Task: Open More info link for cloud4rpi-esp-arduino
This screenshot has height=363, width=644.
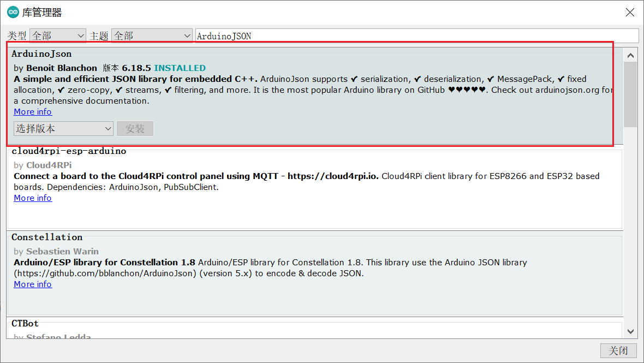Action: pos(33,198)
